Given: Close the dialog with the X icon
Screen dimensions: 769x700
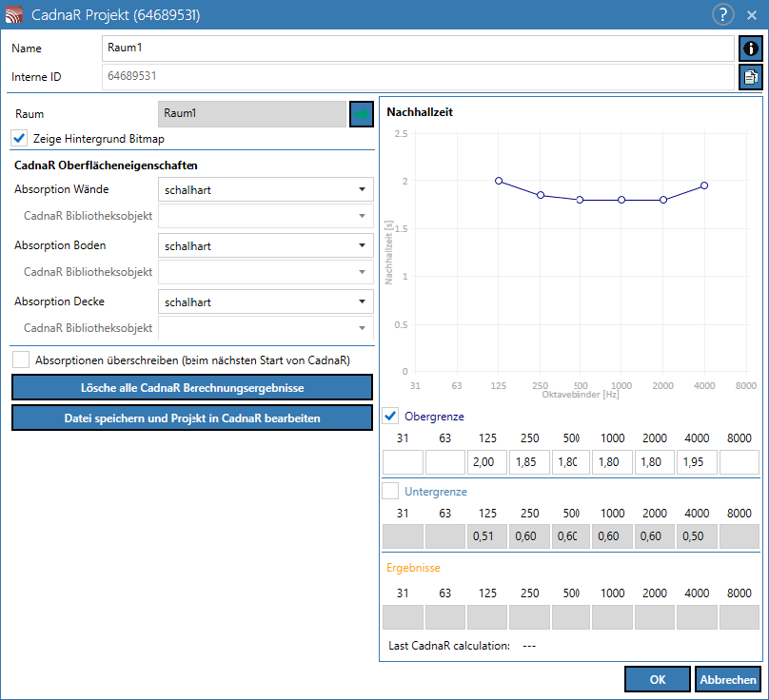Looking at the screenshot, I should [751, 15].
